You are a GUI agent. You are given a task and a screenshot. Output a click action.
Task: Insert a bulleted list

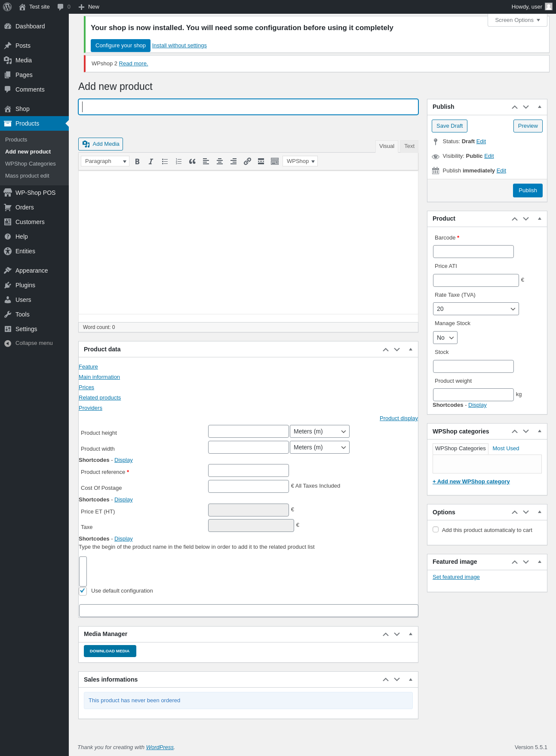(x=165, y=161)
